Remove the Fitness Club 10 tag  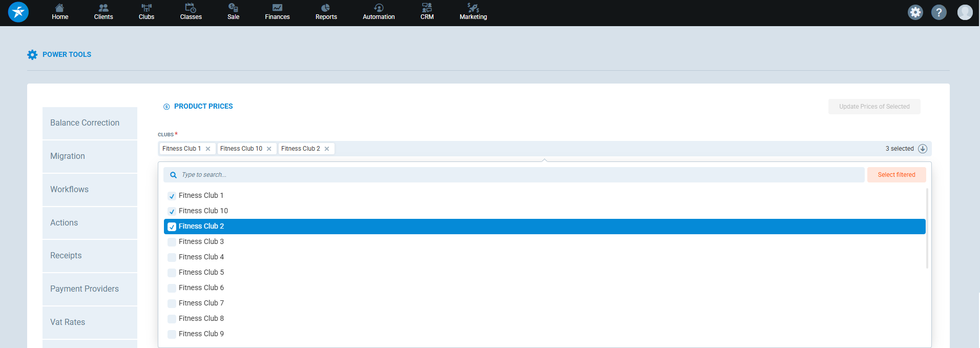coord(269,149)
